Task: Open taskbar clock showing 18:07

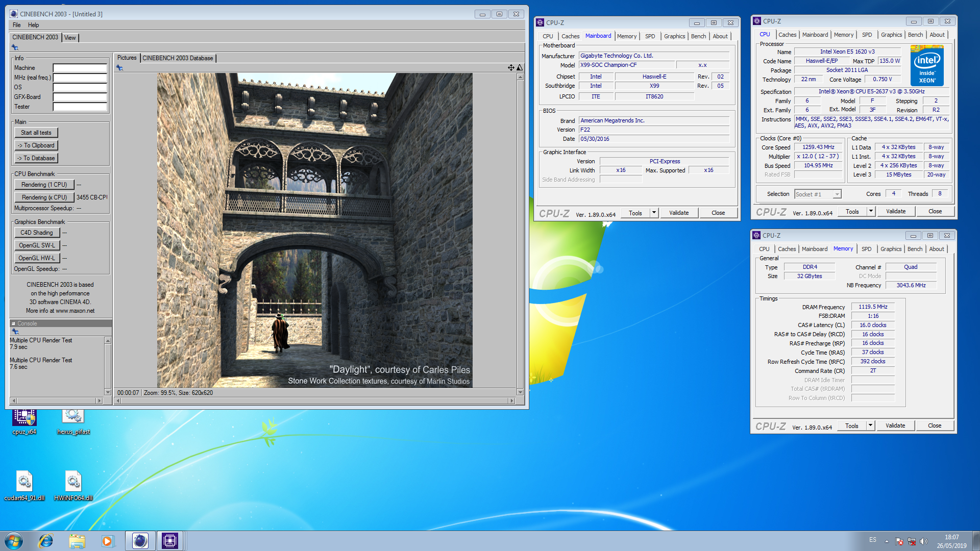Action: [x=951, y=541]
